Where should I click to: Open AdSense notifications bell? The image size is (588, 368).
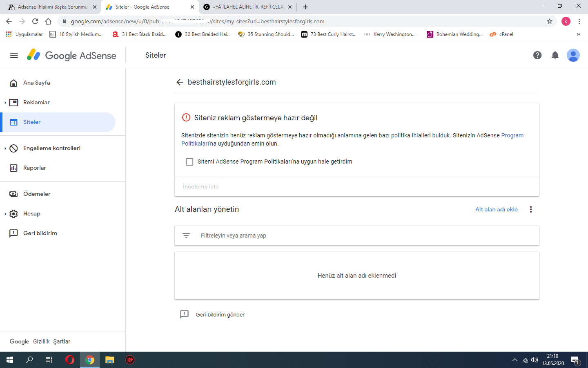point(555,55)
